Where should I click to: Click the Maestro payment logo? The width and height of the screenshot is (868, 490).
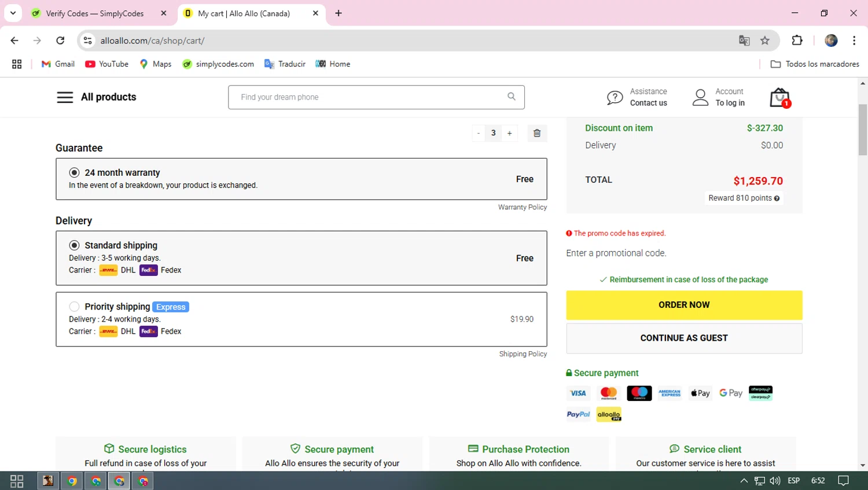tap(639, 393)
